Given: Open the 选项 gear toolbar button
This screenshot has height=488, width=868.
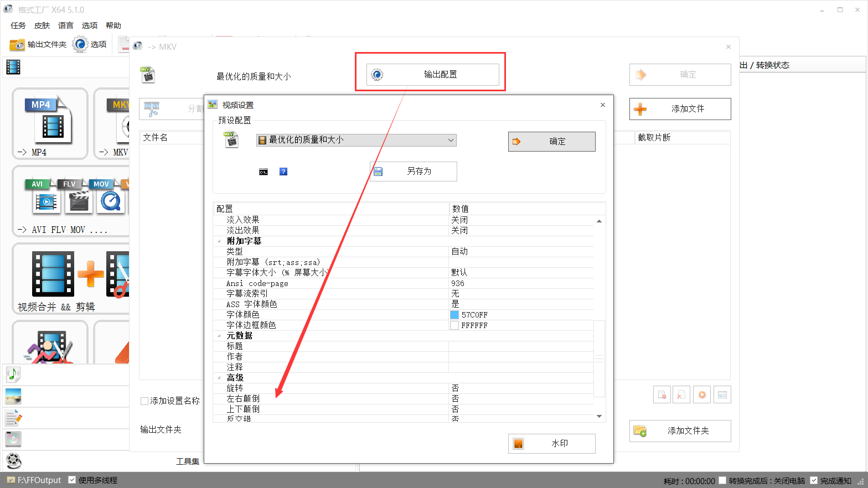Looking at the screenshot, I should click(x=90, y=44).
